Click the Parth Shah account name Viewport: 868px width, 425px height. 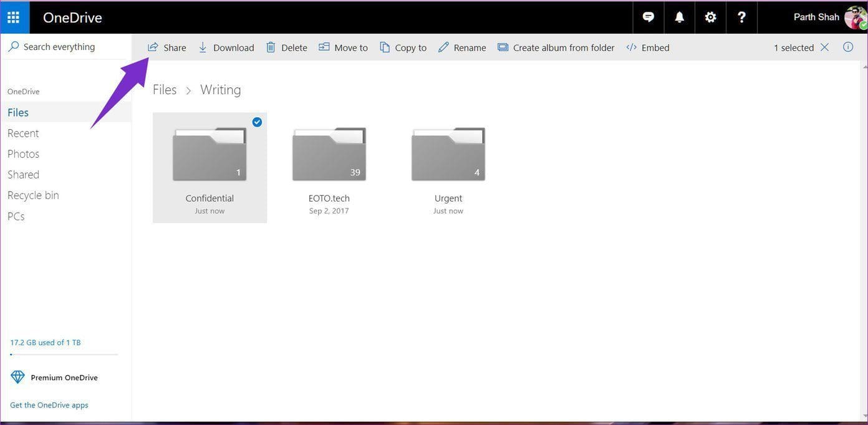[x=816, y=17]
